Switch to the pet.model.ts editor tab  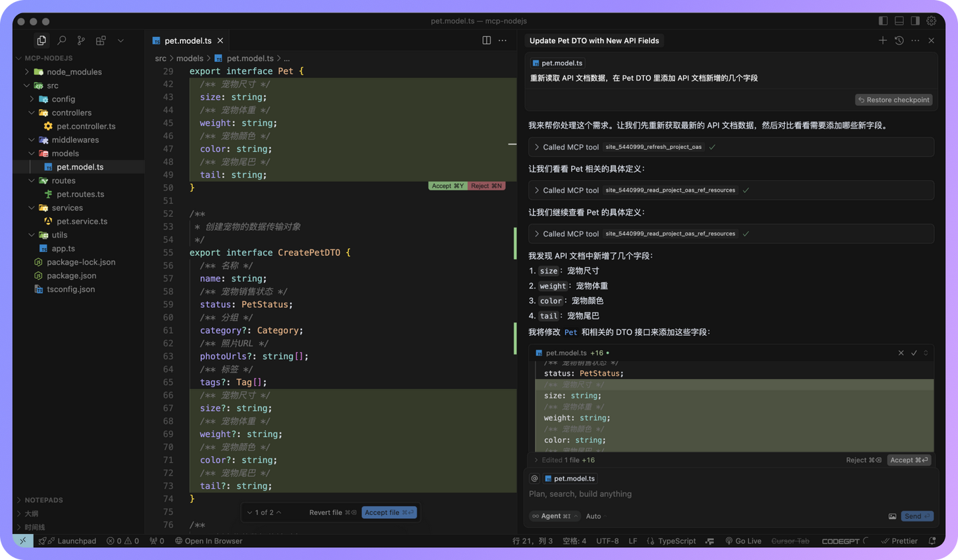(187, 40)
